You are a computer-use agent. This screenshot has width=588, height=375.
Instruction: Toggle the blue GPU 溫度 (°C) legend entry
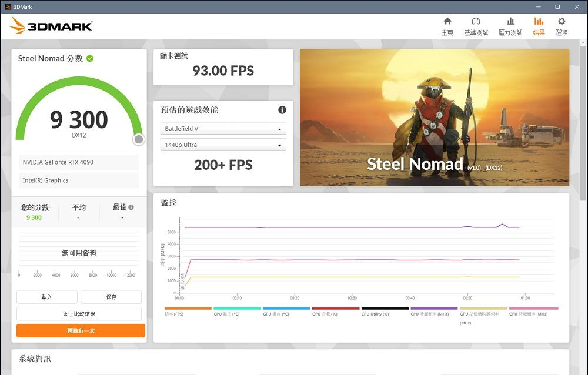click(286, 312)
